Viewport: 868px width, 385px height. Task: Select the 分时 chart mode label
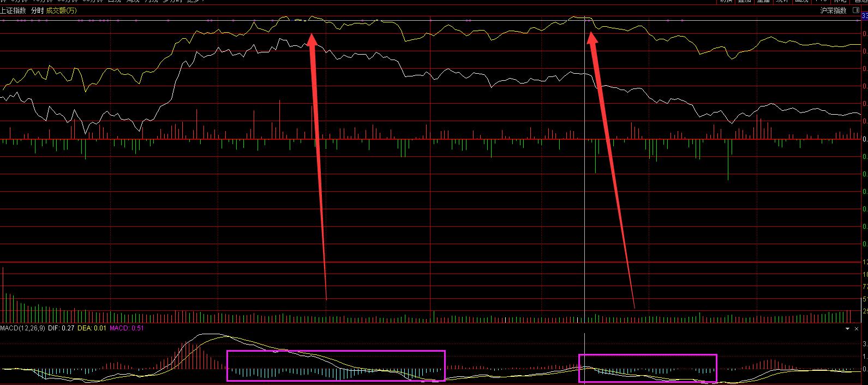pos(37,11)
